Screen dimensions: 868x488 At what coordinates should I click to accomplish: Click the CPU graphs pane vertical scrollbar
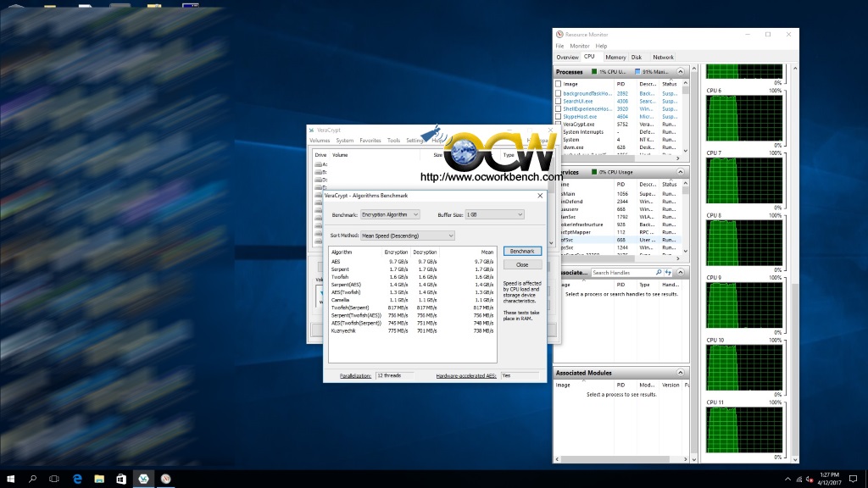click(x=795, y=263)
